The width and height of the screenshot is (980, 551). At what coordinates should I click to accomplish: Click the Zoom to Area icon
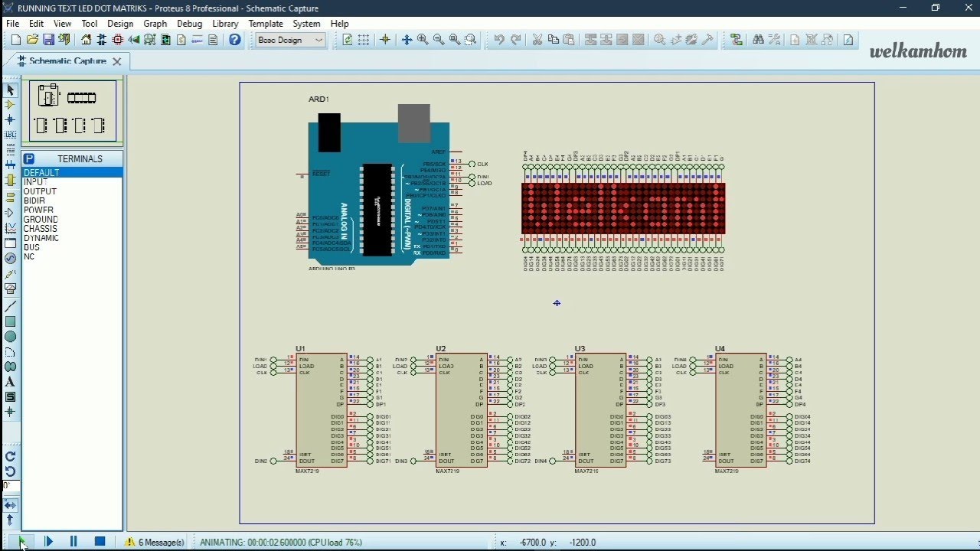click(x=471, y=40)
